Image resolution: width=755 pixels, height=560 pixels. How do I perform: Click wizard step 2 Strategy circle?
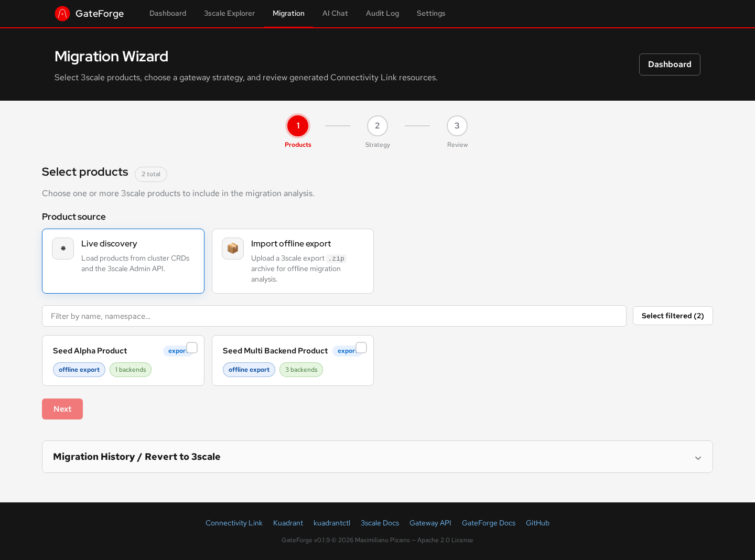tap(377, 126)
